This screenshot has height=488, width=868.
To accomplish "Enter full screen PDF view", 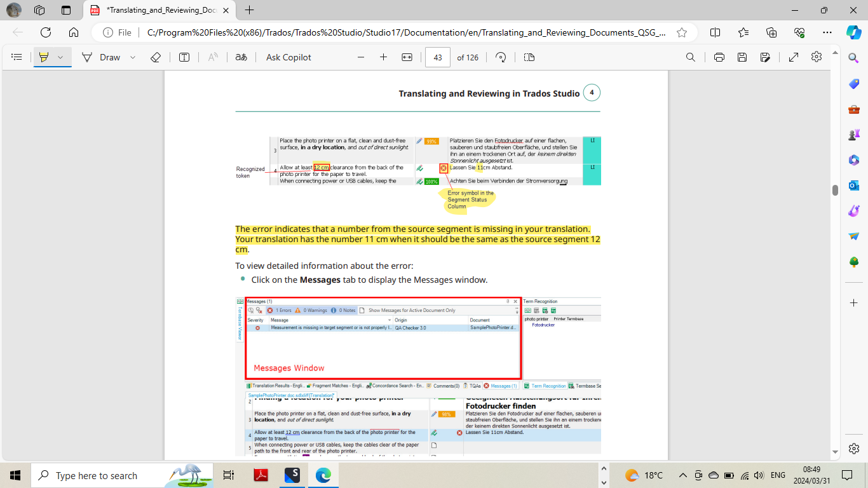I will (x=794, y=57).
